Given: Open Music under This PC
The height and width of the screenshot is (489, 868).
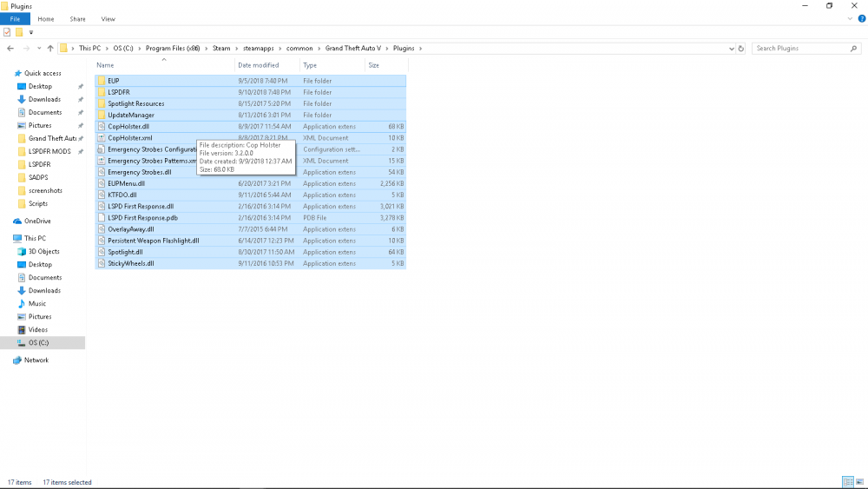Looking at the screenshot, I should (x=37, y=303).
